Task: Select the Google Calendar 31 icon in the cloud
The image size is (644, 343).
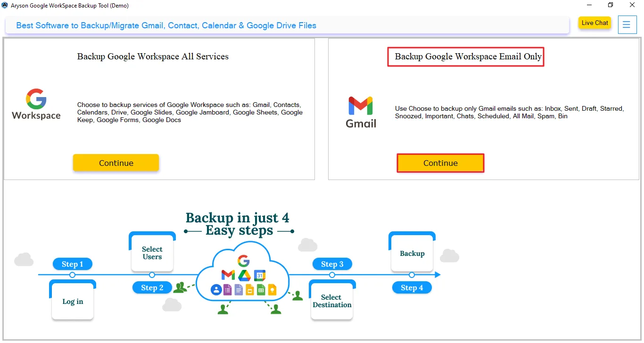Action: (x=259, y=275)
